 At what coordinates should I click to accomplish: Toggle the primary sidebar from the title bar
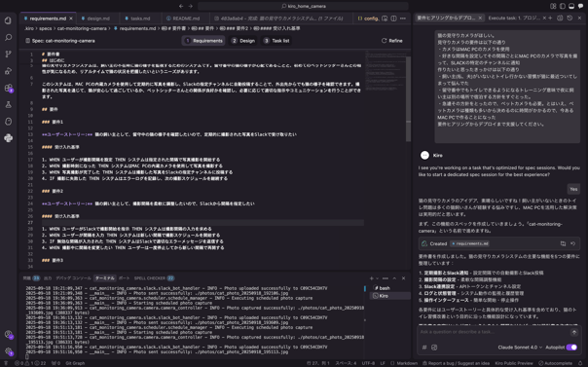[x=562, y=6]
